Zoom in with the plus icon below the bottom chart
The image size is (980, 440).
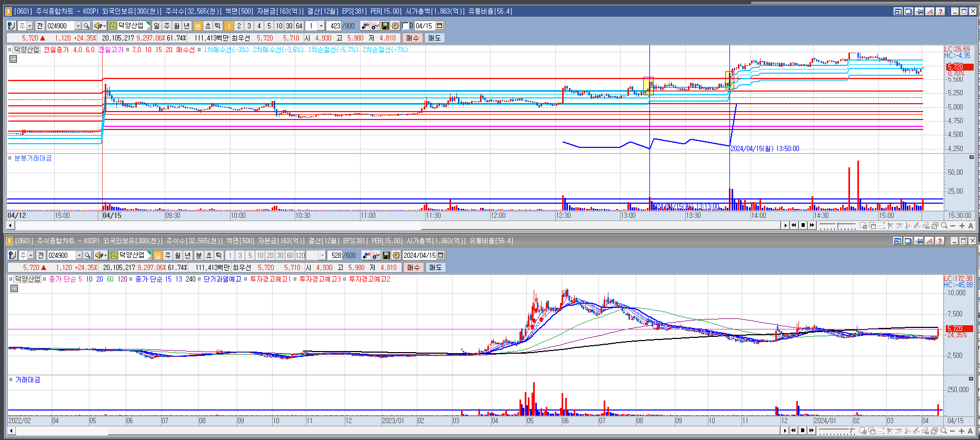962,431
